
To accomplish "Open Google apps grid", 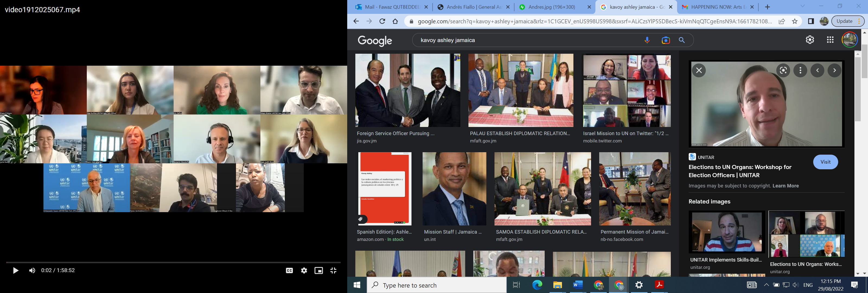I will (x=830, y=40).
